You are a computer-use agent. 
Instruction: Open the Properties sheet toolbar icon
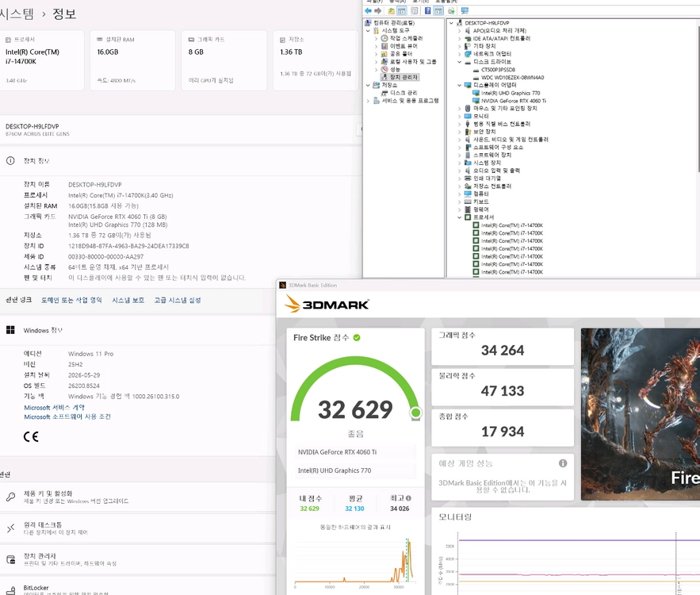pos(415,11)
